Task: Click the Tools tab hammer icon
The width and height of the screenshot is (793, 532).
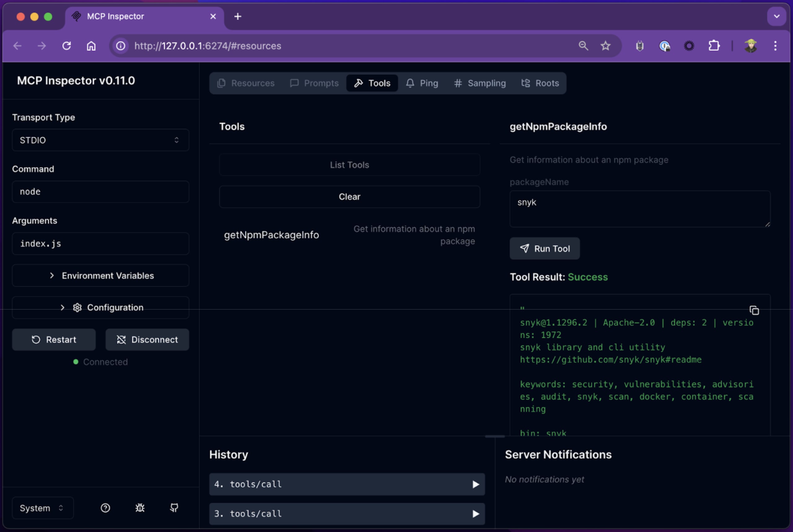Action: pos(358,83)
